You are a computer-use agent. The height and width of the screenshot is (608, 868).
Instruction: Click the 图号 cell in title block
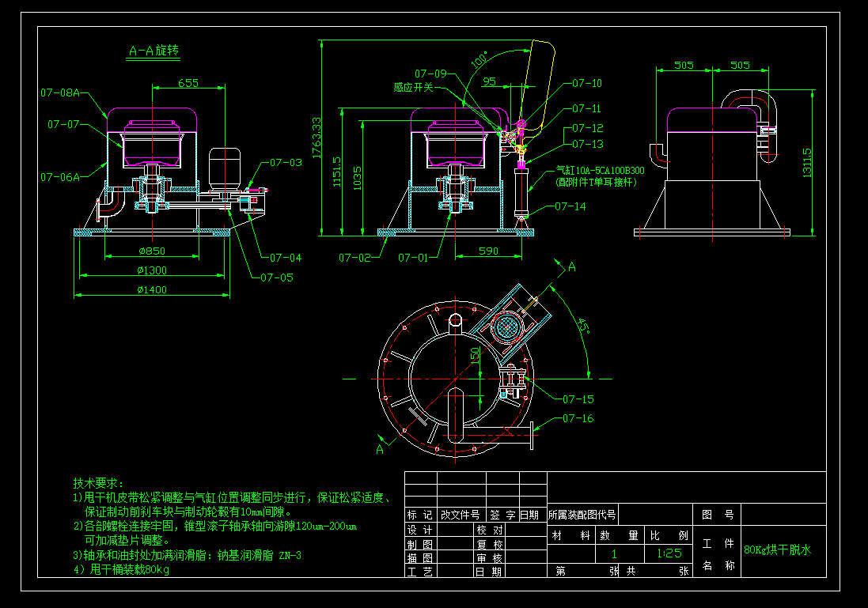(x=718, y=515)
